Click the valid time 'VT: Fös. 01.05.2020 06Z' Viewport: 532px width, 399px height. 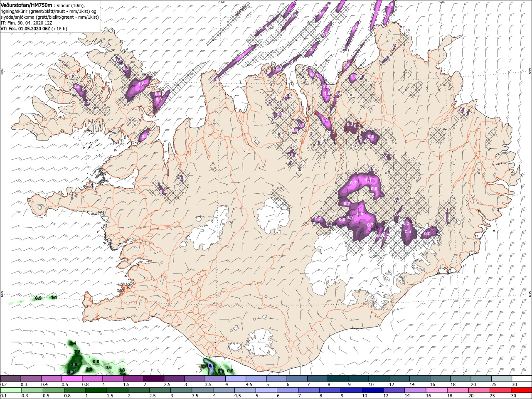pyautogui.click(x=25, y=29)
